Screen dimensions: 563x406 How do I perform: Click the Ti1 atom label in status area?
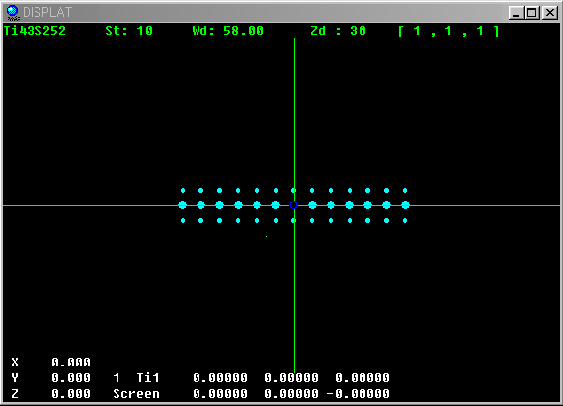(148, 378)
